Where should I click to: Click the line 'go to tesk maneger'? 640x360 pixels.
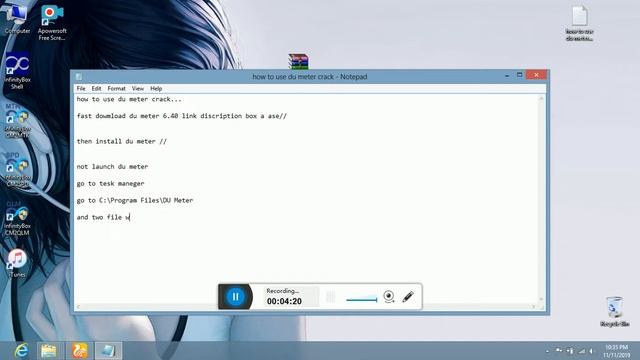click(110, 184)
